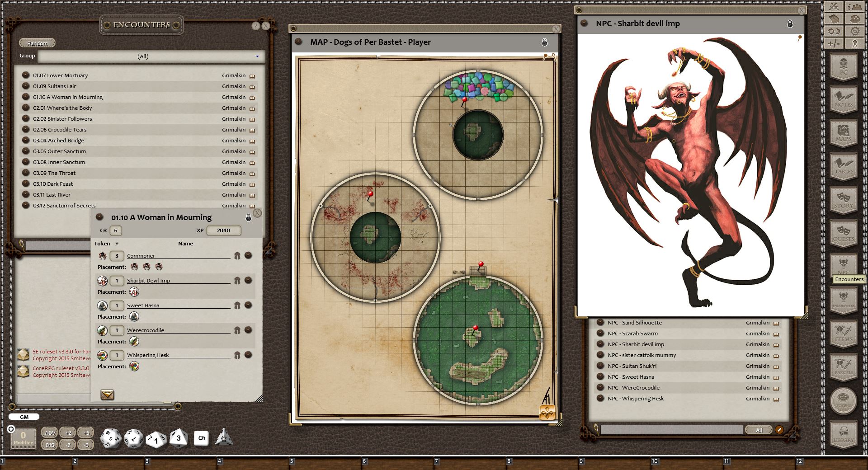This screenshot has height=470, width=868.
Task: Open the Story sidebar panel
Action: (x=843, y=200)
